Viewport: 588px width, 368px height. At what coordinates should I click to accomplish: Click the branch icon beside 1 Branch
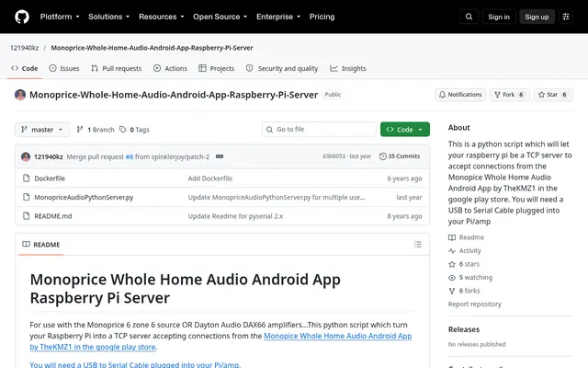[80, 130]
